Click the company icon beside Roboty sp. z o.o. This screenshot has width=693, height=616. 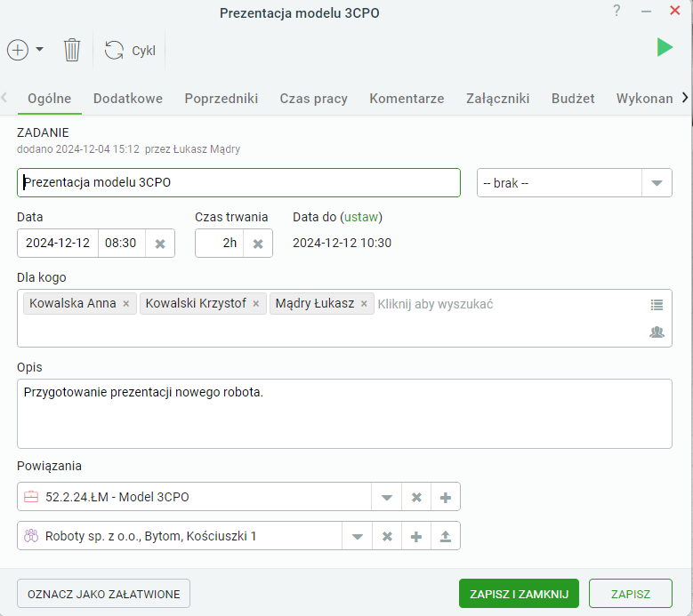coord(31,536)
